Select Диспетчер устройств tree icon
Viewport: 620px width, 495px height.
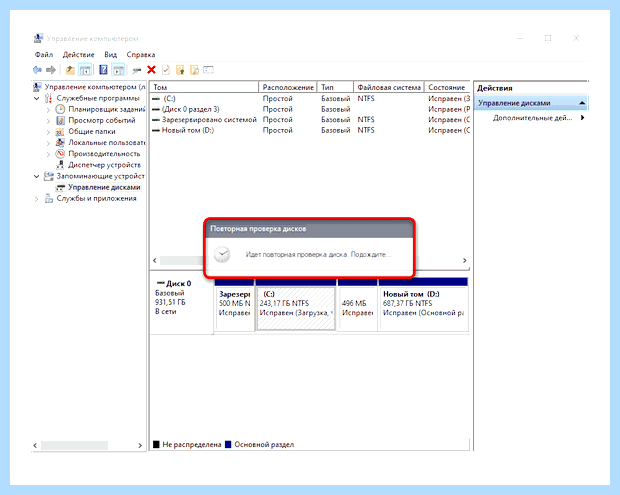pyautogui.click(x=60, y=164)
